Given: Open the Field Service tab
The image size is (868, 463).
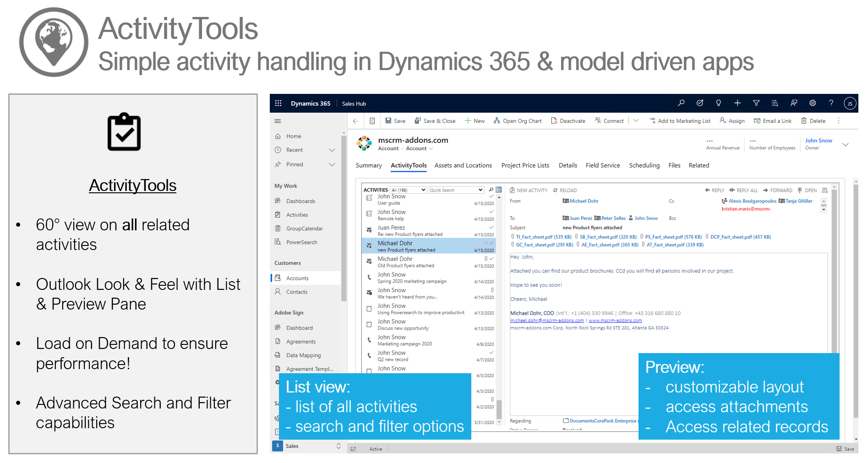Looking at the screenshot, I should coord(603,165).
